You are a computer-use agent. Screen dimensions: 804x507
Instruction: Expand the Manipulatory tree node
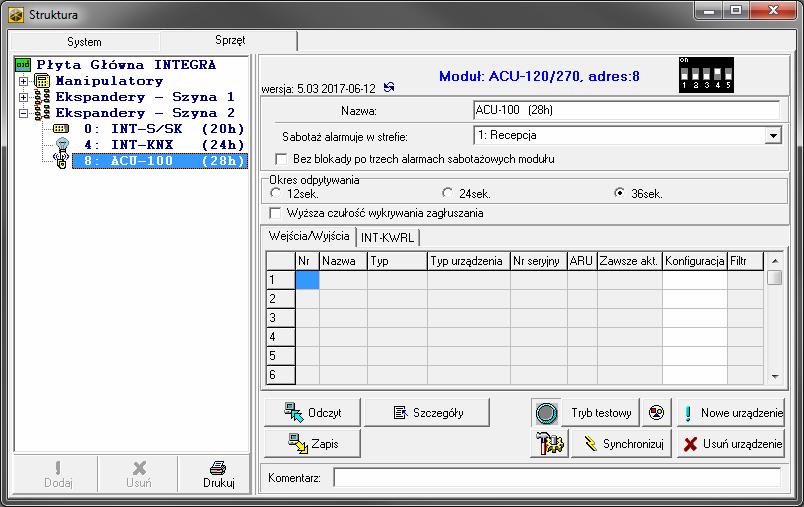[x=23, y=81]
